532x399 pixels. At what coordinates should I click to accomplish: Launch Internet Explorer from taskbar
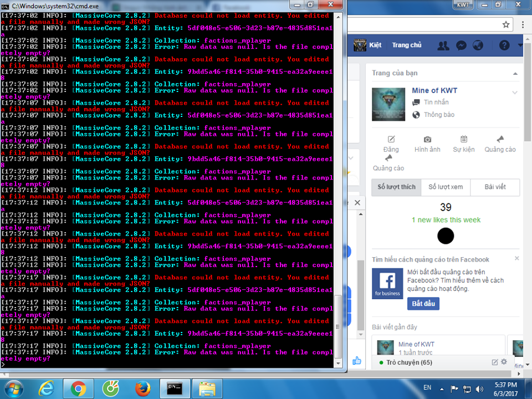coord(46,389)
